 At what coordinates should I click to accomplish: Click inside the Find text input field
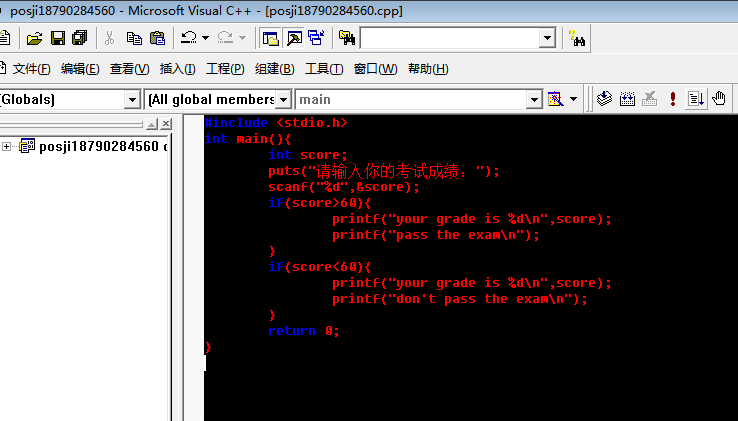point(450,38)
